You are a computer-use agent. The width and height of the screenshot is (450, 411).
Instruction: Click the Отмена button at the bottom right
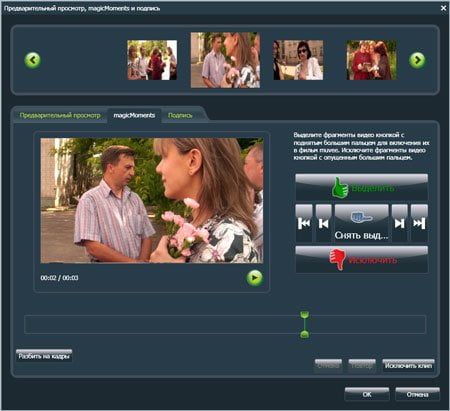(x=417, y=394)
